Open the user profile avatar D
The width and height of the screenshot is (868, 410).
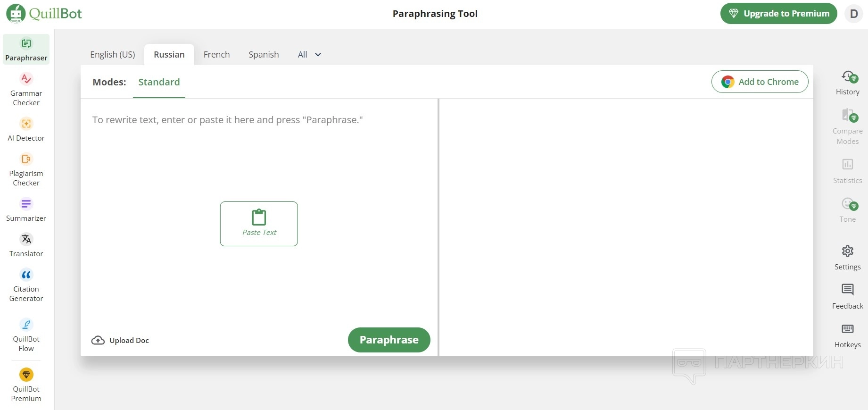854,14
